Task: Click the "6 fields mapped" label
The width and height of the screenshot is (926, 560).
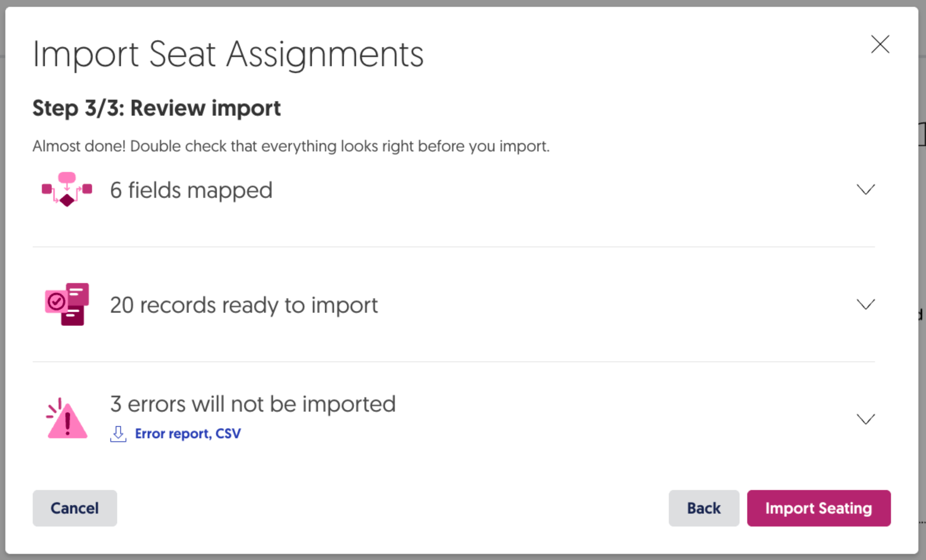Action: [191, 190]
